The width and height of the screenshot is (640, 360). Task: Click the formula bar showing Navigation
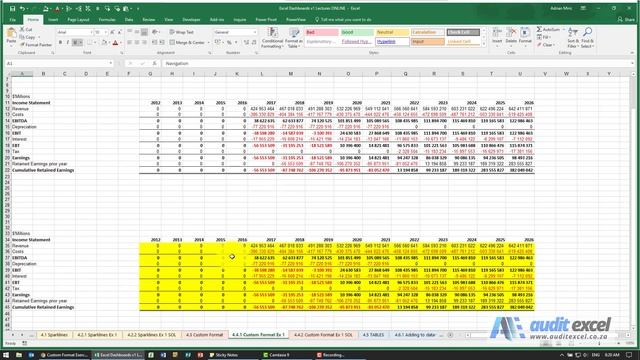pyautogui.click(x=396, y=63)
